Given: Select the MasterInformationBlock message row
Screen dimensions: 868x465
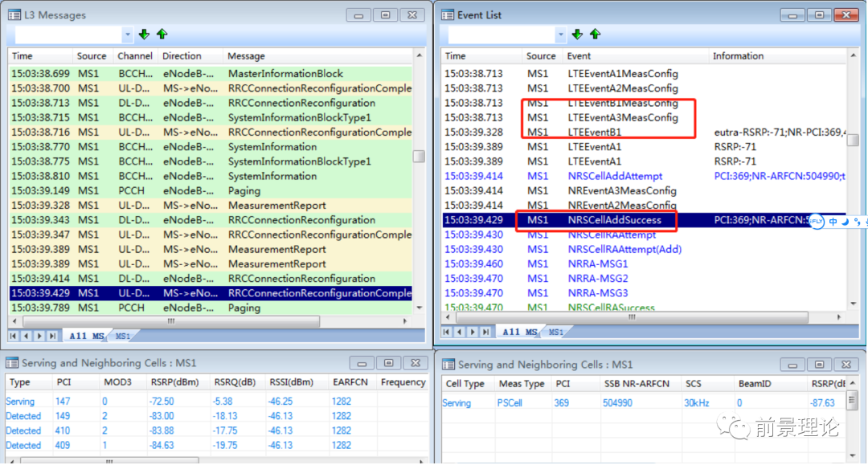Looking at the screenshot, I should click(211, 74).
